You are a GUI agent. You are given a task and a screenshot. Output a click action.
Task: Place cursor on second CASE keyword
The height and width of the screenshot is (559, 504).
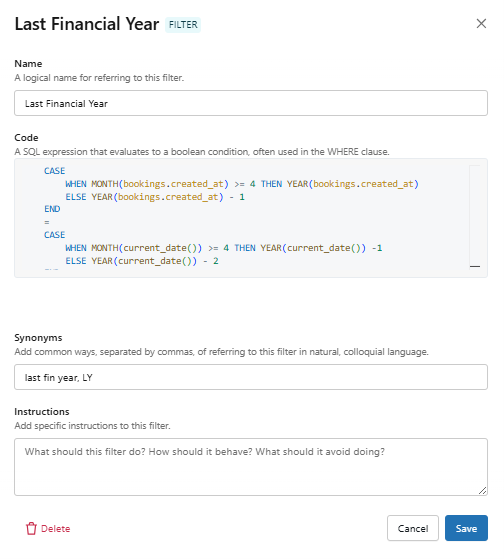(55, 235)
